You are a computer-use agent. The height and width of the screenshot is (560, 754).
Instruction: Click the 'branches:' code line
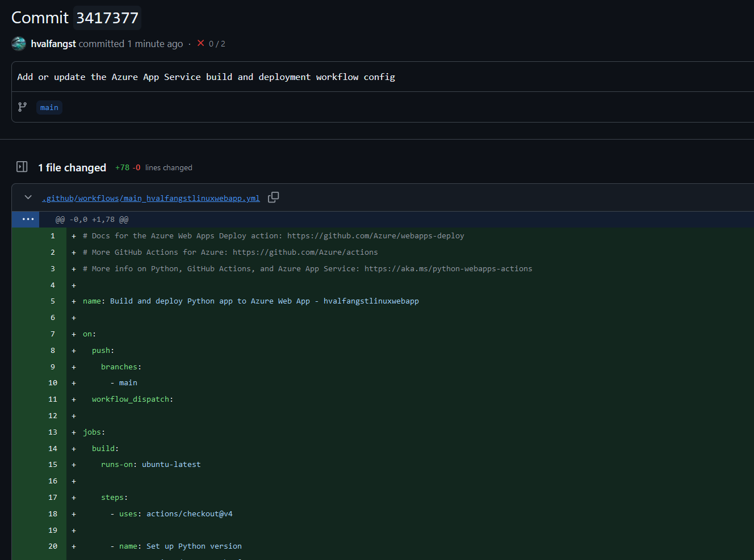(122, 367)
